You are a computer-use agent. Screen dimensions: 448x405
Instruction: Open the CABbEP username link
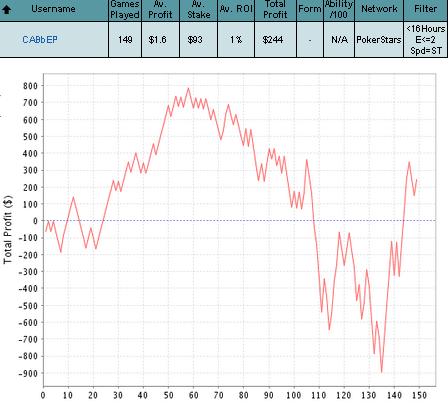(x=40, y=40)
